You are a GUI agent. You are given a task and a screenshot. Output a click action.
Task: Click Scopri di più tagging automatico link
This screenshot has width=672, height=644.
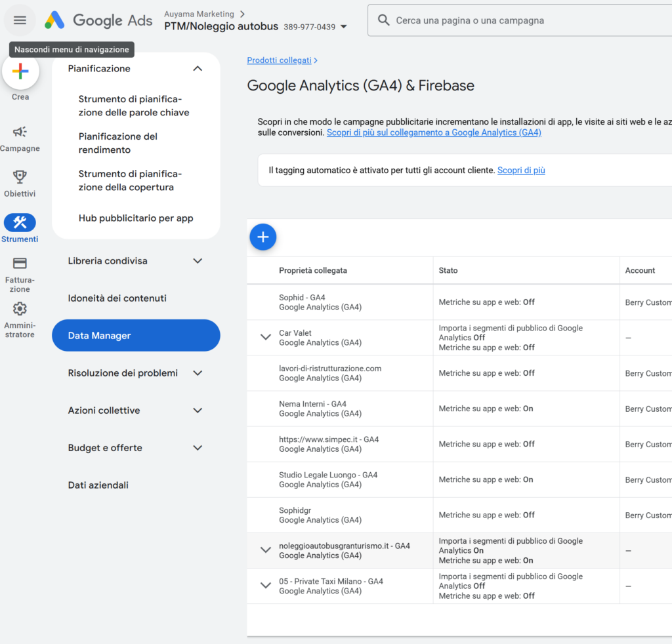coord(521,171)
